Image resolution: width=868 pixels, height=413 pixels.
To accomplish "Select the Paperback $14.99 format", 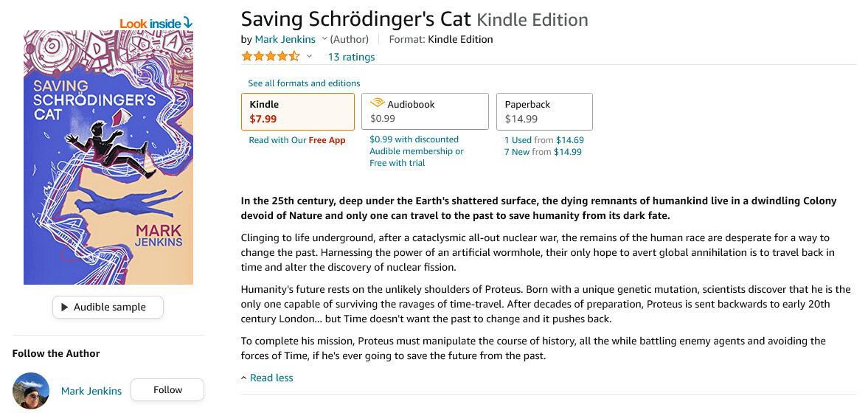I will tap(544, 111).
